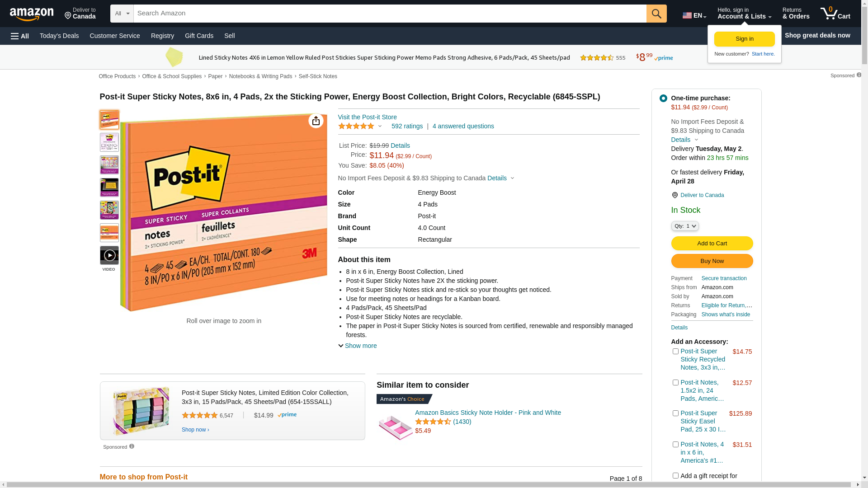
Task: Open Today's Deals in the navigation bar
Action: 59,36
